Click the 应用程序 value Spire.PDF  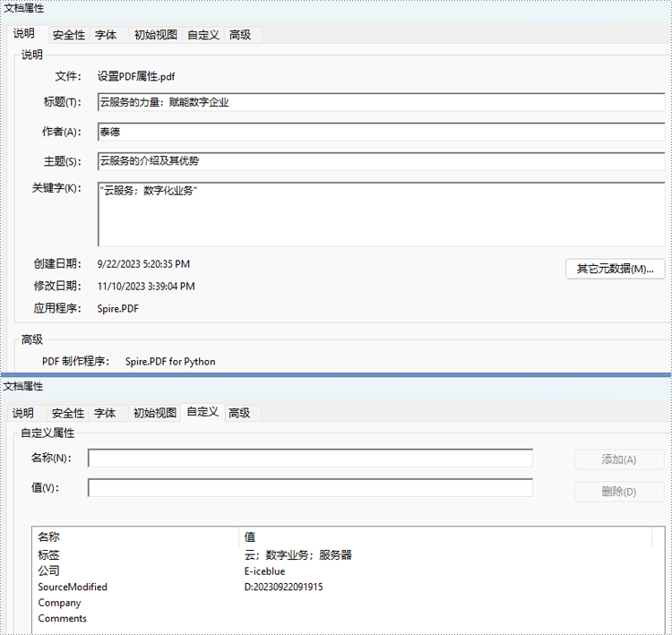(x=118, y=308)
